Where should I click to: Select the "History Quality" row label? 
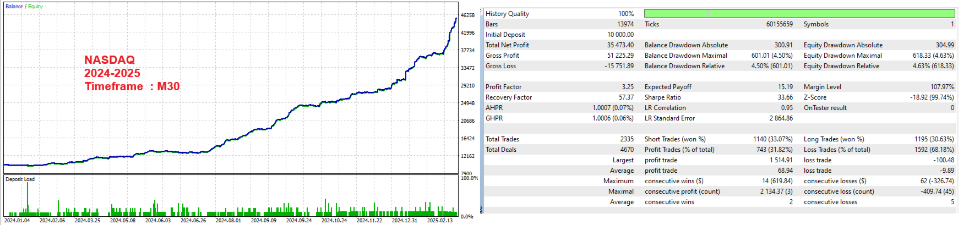pos(507,14)
